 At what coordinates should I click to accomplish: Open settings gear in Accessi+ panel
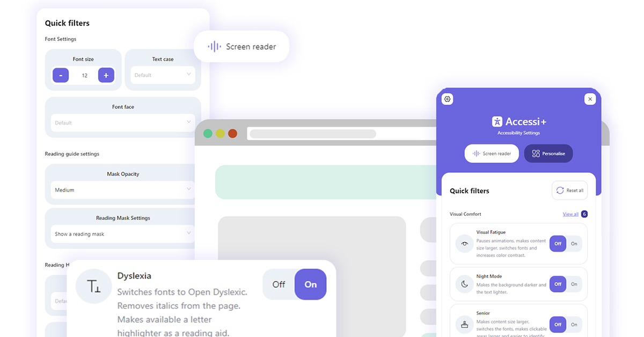(x=448, y=99)
